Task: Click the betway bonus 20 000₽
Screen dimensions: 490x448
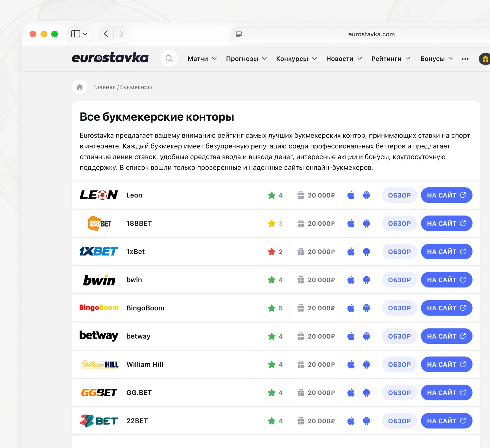Action: (x=316, y=336)
